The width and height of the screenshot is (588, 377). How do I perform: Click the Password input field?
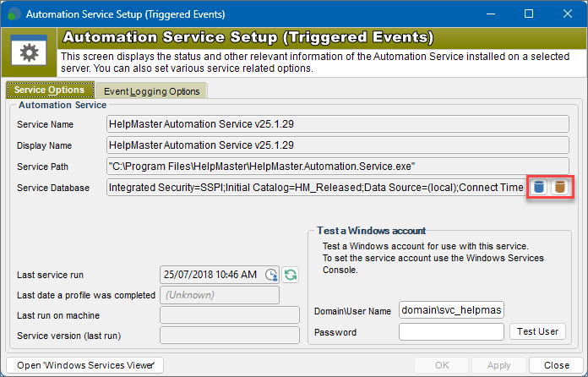pos(451,331)
